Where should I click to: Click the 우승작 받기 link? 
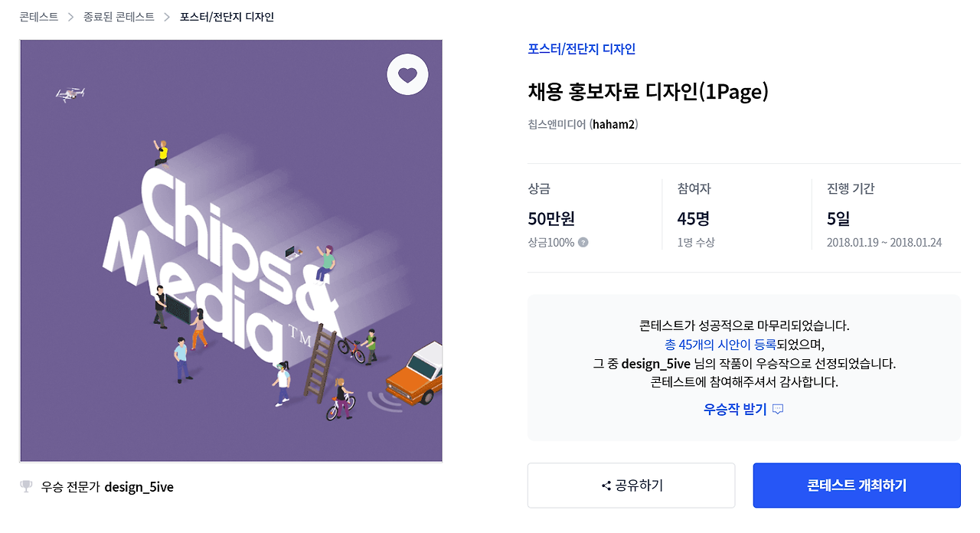point(735,409)
